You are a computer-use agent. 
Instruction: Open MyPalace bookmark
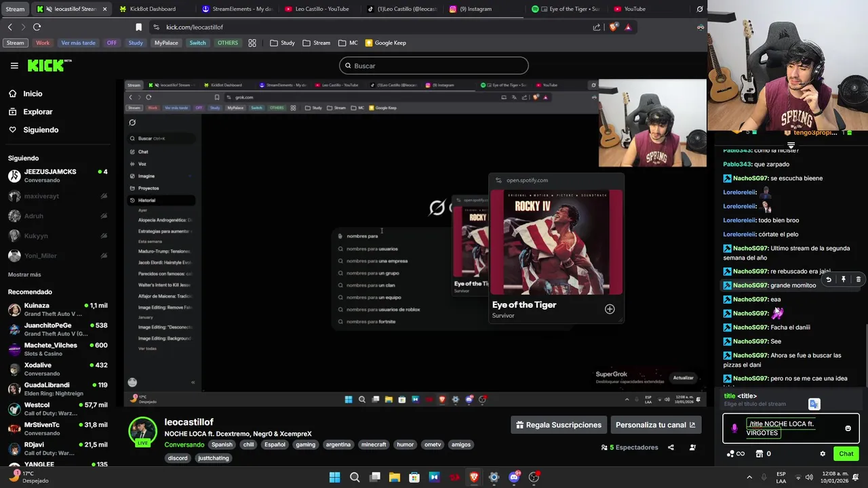(x=166, y=43)
